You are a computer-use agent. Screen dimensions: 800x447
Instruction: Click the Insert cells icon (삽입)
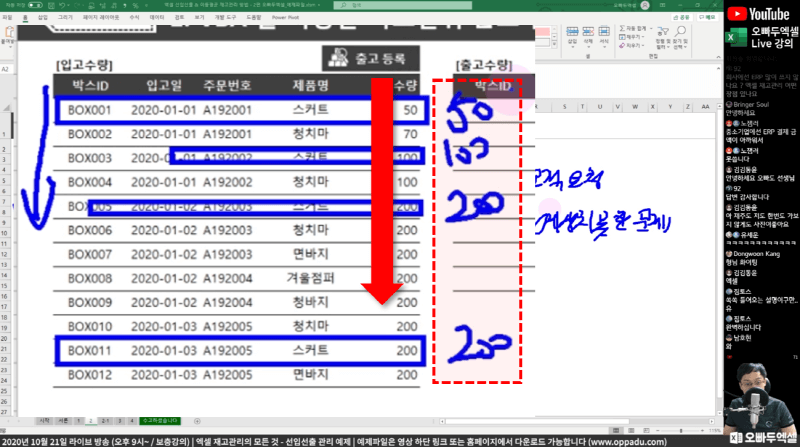tap(572, 33)
